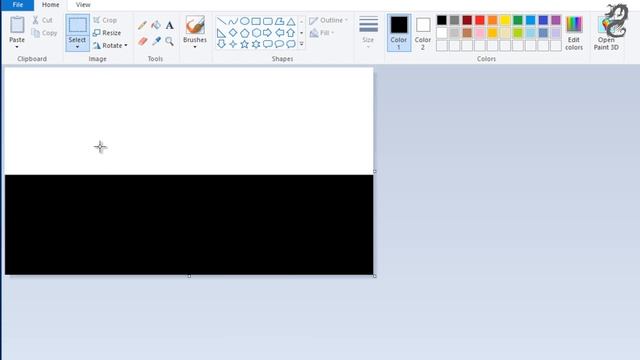Choose the Rectangle shape

[256, 21]
